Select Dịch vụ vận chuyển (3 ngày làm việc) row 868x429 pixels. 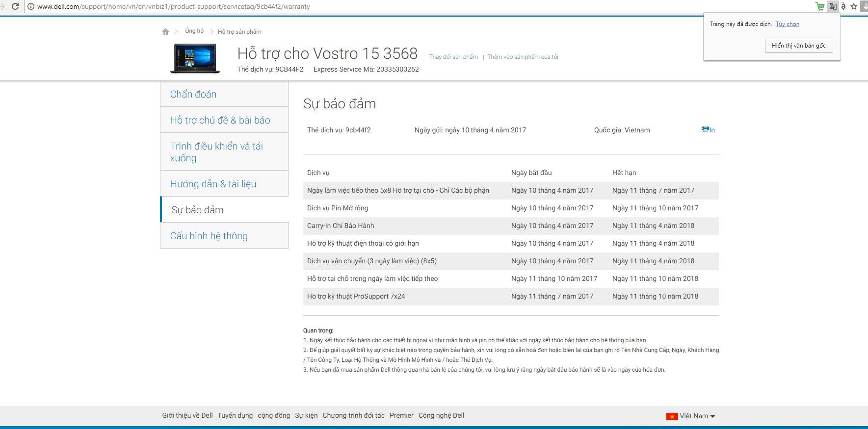(511, 261)
